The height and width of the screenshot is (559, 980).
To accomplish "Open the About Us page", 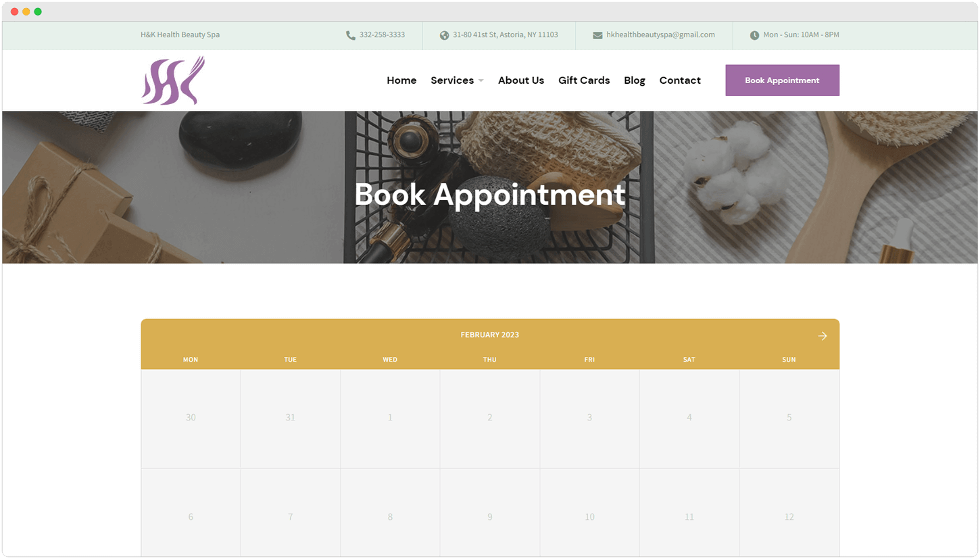I will tap(521, 80).
